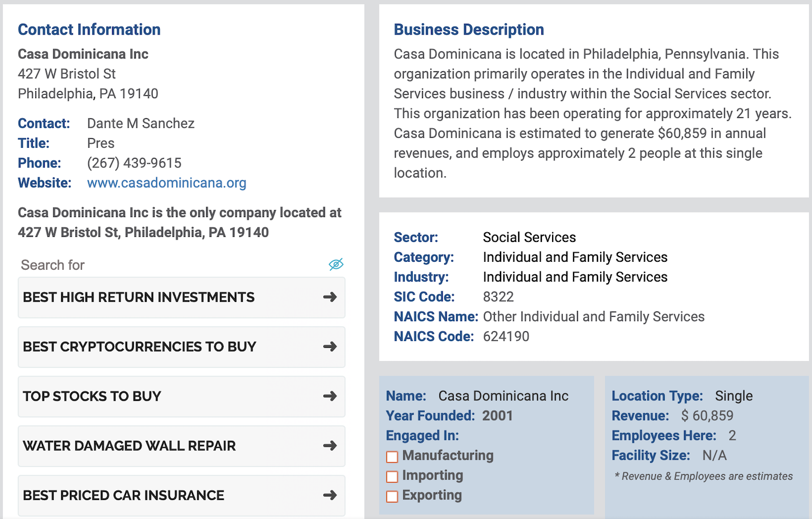
Task: Click address line 427 W Bristol St
Action: [67, 74]
